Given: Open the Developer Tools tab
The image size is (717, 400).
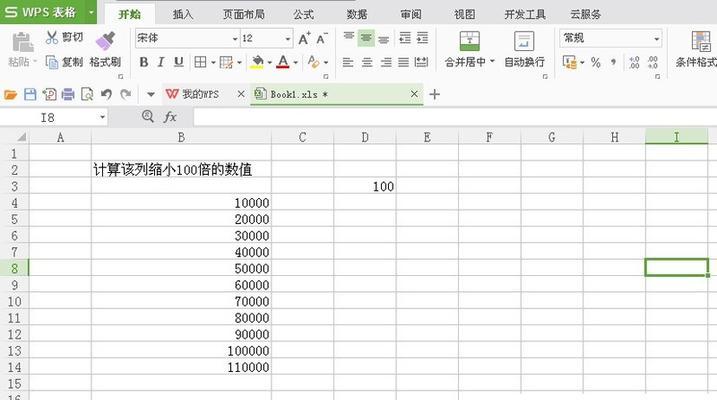Looking at the screenshot, I should click(525, 14).
